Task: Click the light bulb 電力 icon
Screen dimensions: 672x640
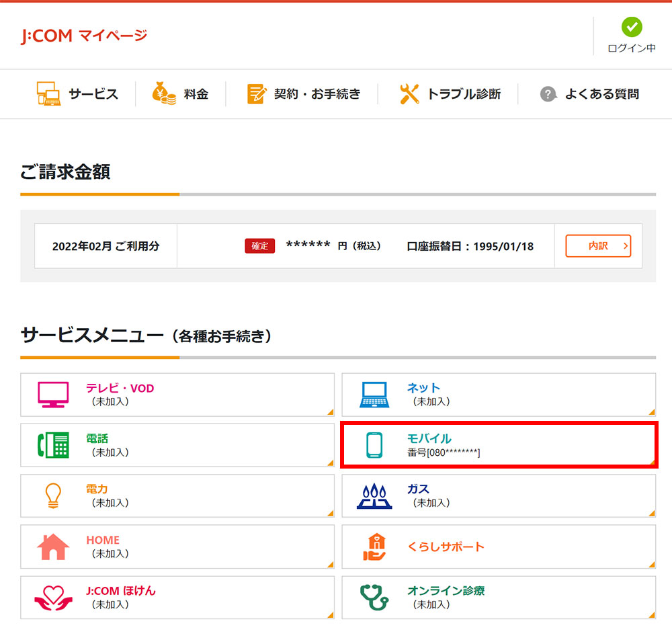Action: click(x=53, y=496)
